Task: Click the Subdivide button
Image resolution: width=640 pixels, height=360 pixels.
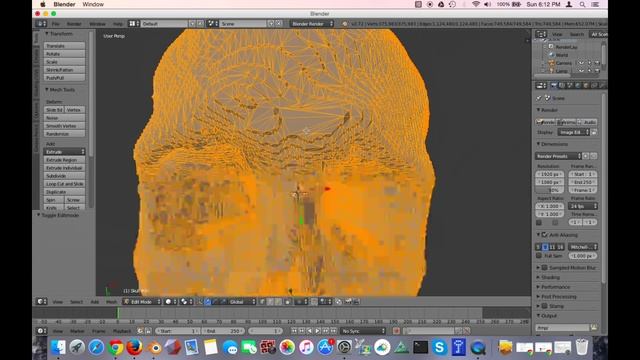Action: pyautogui.click(x=64, y=176)
